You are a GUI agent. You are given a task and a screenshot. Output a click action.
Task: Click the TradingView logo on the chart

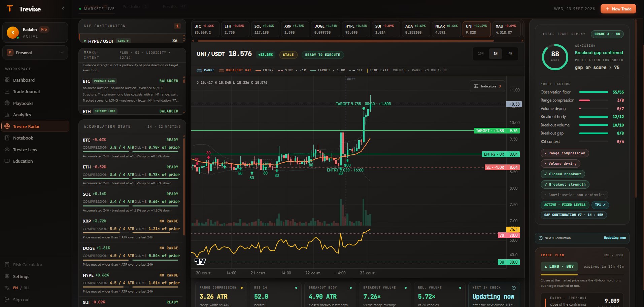pos(200,262)
